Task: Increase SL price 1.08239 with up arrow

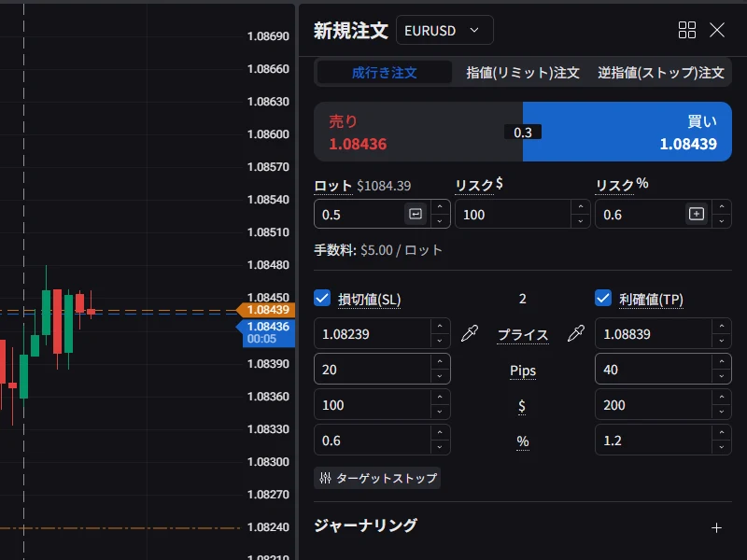Action: pos(440,326)
